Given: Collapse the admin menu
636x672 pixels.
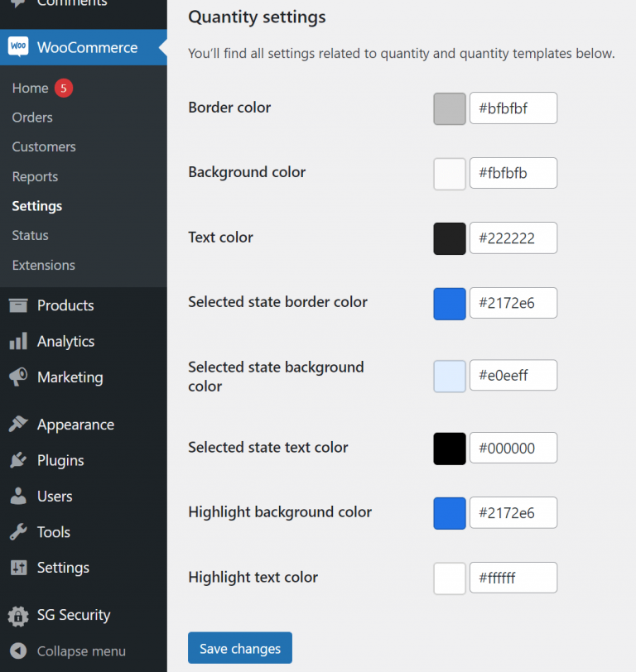Looking at the screenshot, I should [18, 651].
